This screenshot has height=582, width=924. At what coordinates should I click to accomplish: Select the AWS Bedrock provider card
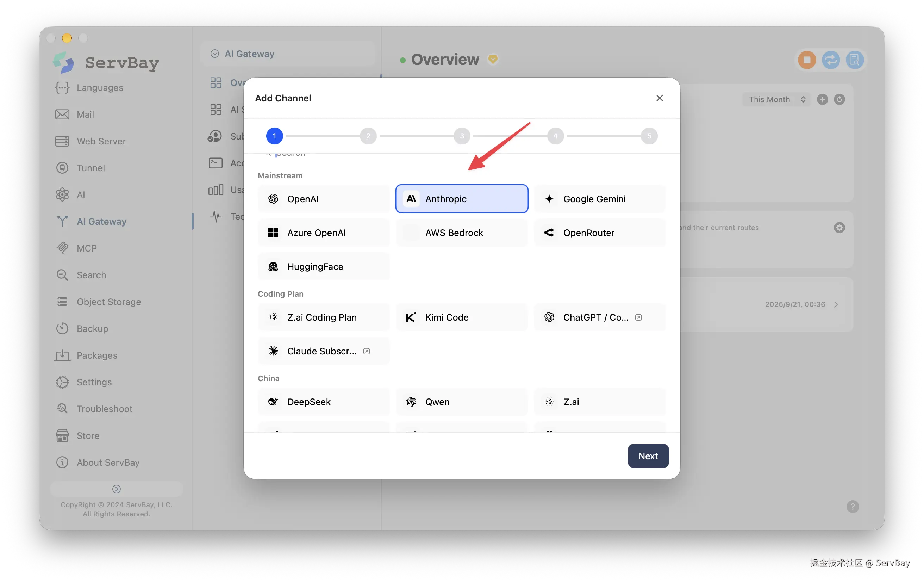(x=462, y=233)
